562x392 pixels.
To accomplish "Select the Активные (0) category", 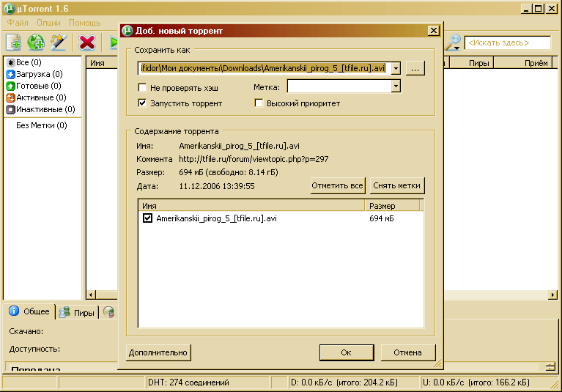I will pos(36,97).
